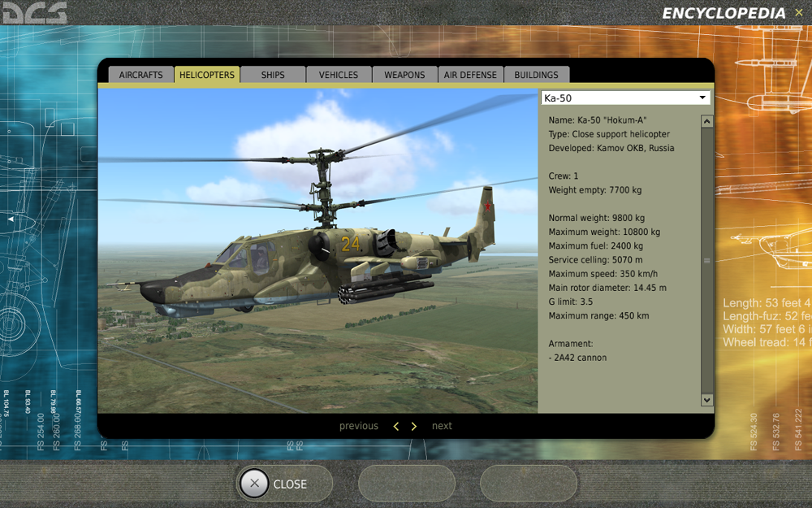Switch to the AIRCRAFTS tab
The width and height of the screenshot is (812, 508).
point(140,75)
